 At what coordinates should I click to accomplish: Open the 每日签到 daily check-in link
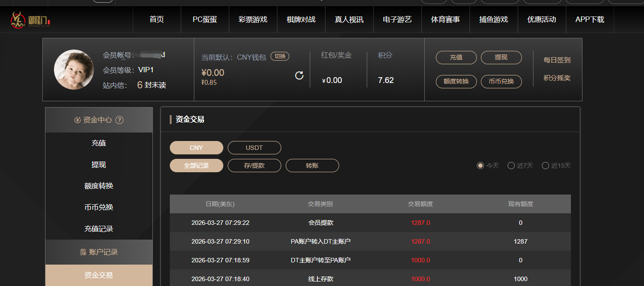(x=557, y=60)
